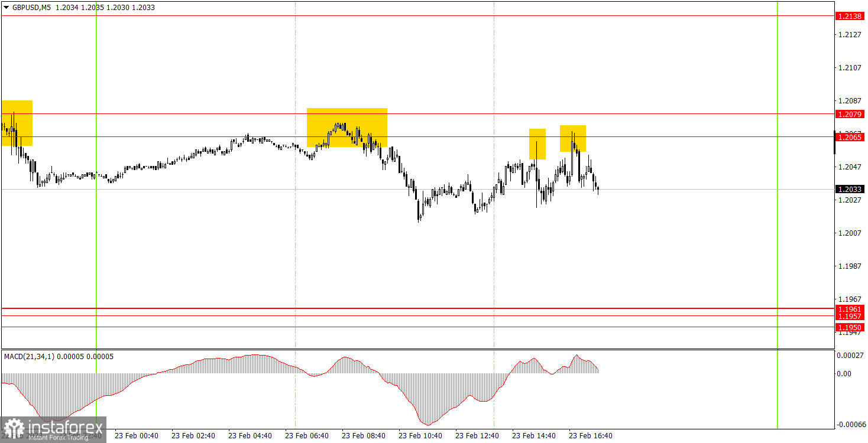This screenshot has width=868, height=443.
Task: Click the 1.2047 value on price axis
Action: [x=849, y=167]
